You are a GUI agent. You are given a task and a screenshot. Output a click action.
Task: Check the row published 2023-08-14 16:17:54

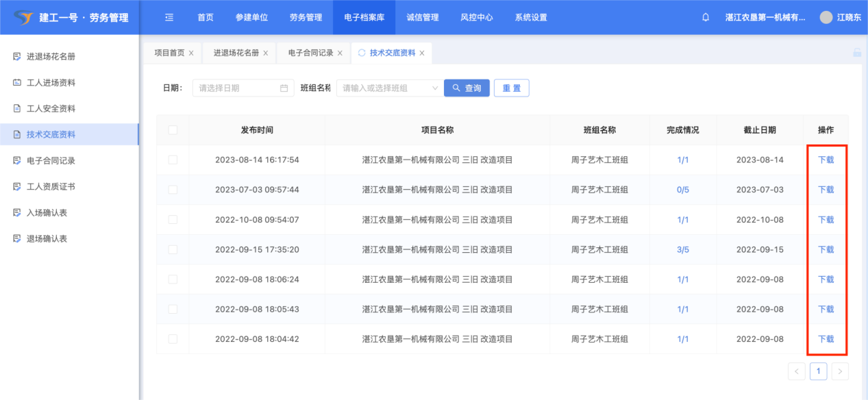point(173,160)
